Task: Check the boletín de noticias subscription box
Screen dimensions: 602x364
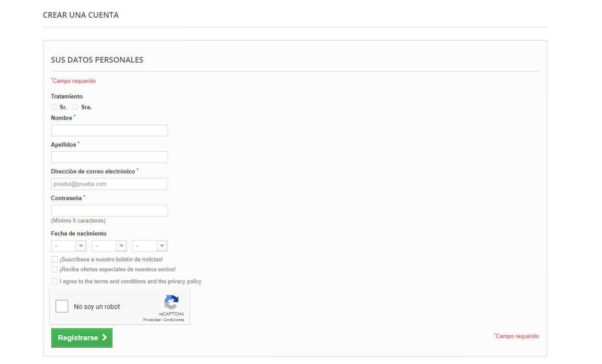Action: tap(54, 259)
